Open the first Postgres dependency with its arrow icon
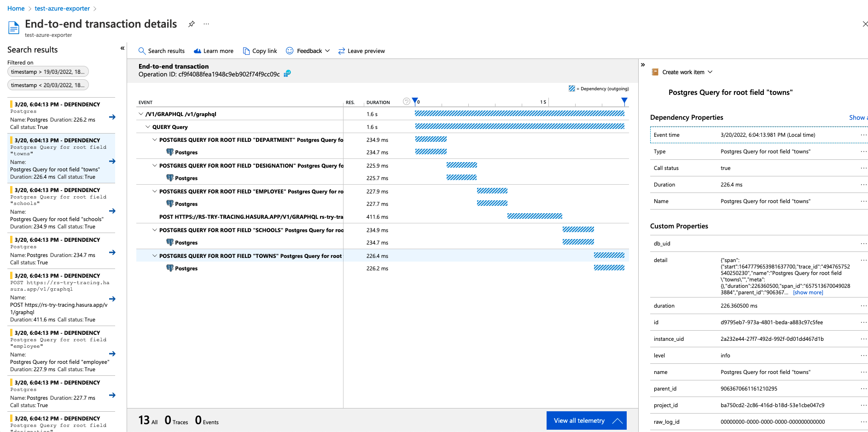The image size is (868, 432). 112,117
